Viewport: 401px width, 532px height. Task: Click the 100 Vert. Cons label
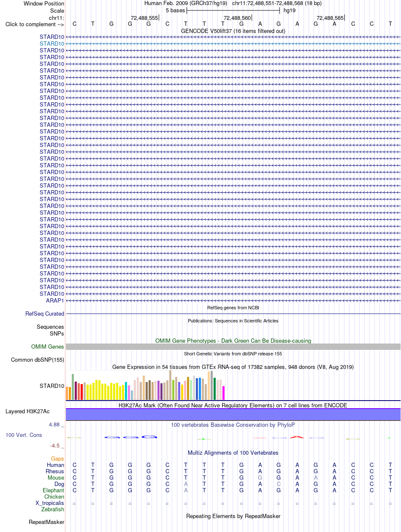pyautogui.click(x=24, y=435)
